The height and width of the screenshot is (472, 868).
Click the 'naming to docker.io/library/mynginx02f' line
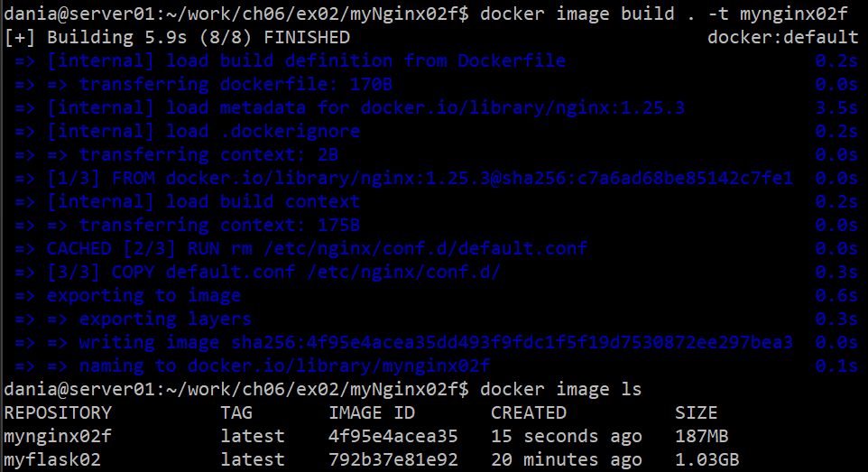tap(284, 366)
